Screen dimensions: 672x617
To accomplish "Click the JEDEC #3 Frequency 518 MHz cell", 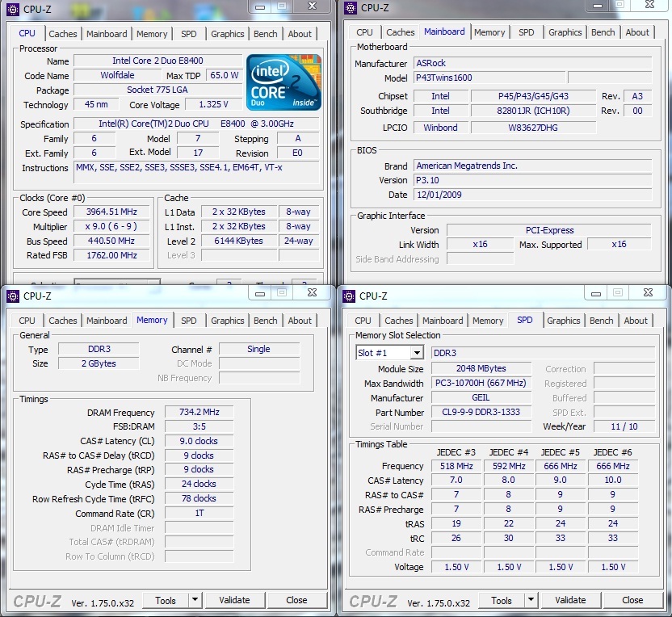I will click(456, 466).
